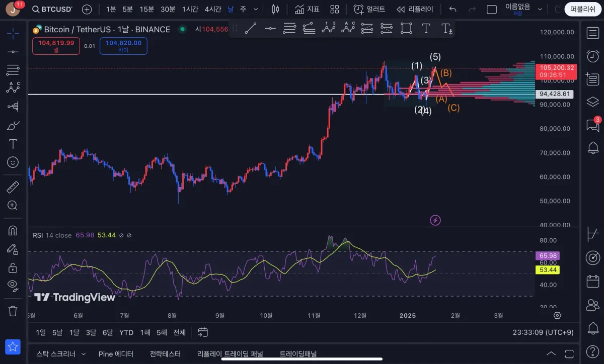
Task: Click the 퍼블리쉬 button
Action: [583, 9]
